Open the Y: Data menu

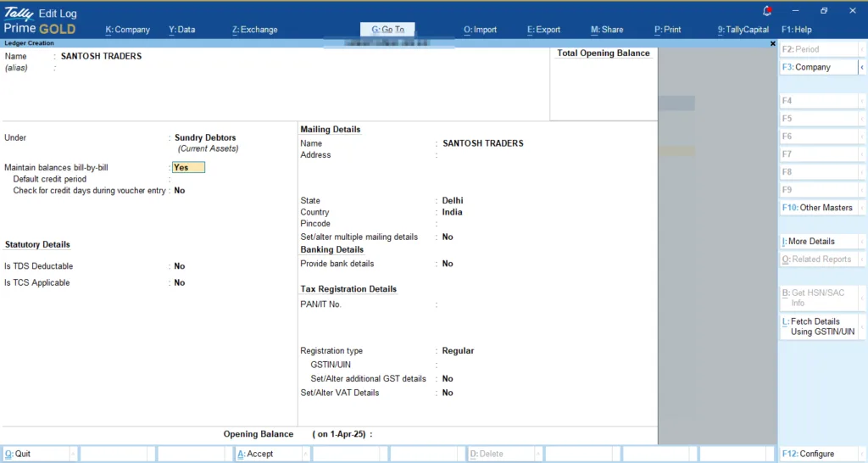point(181,30)
